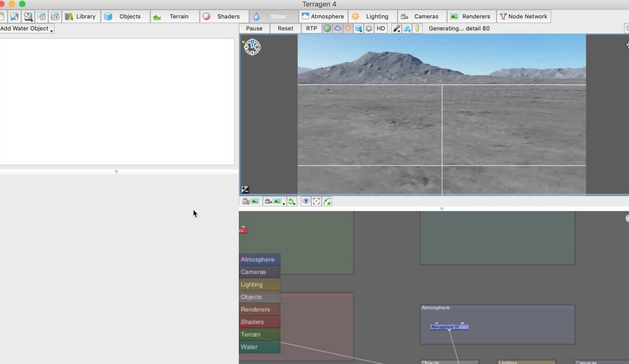Reset the 3D preview
This screenshot has width=629, height=364.
[285, 28]
